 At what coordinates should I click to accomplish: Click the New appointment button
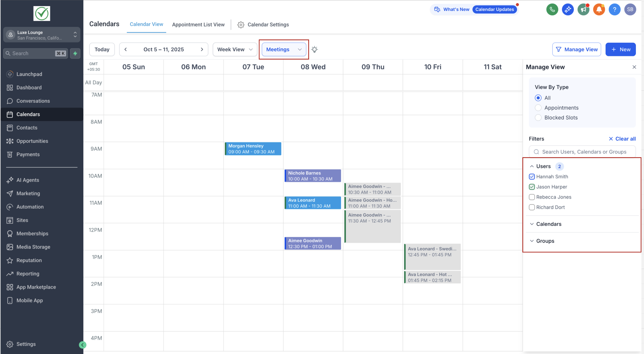(620, 49)
